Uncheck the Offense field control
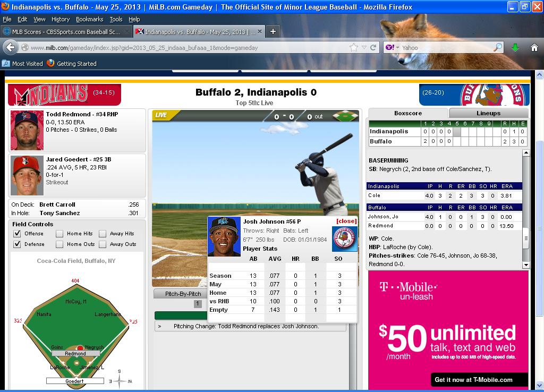The width and height of the screenshot is (544, 392). point(17,234)
